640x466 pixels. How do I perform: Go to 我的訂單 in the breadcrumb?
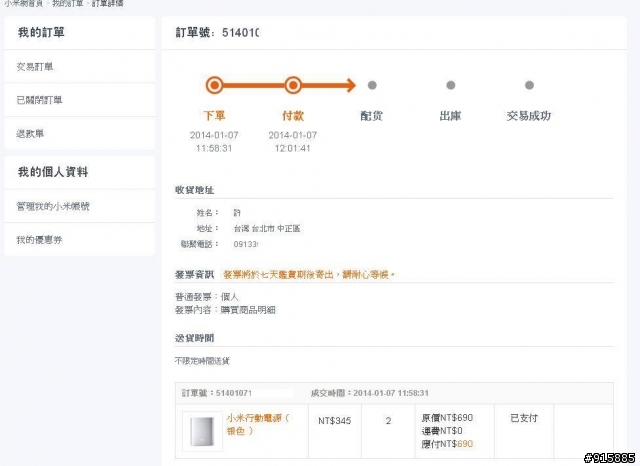coord(68,3)
